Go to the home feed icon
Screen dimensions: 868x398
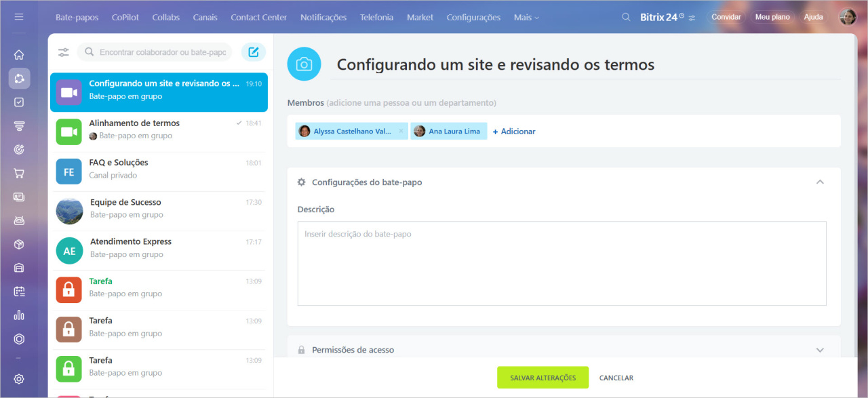pos(19,55)
